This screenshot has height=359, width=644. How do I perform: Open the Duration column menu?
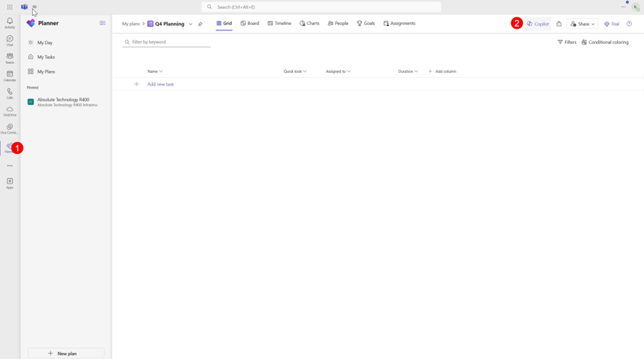(x=408, y=71)
